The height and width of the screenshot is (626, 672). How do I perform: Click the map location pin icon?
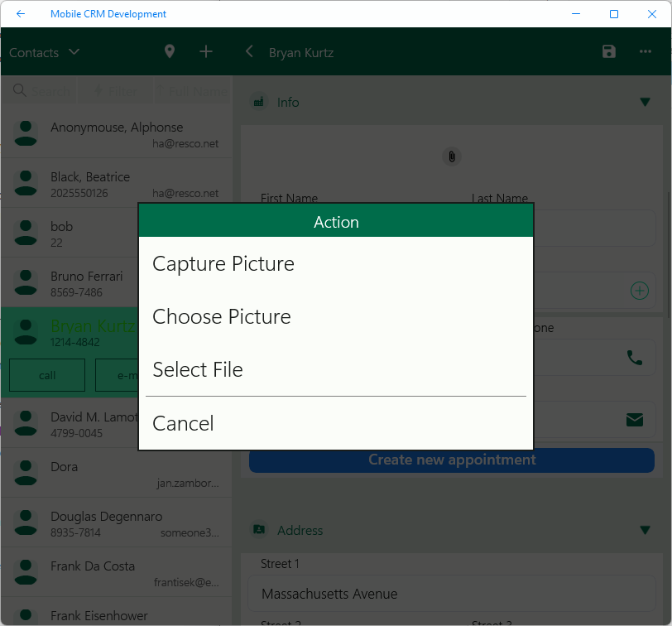click(170, 52)
